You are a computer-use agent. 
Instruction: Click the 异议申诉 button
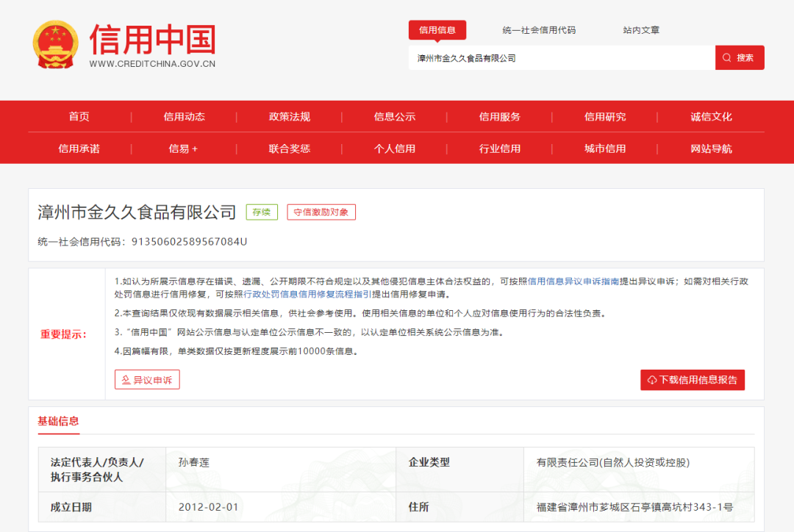(x=147, y=380)
